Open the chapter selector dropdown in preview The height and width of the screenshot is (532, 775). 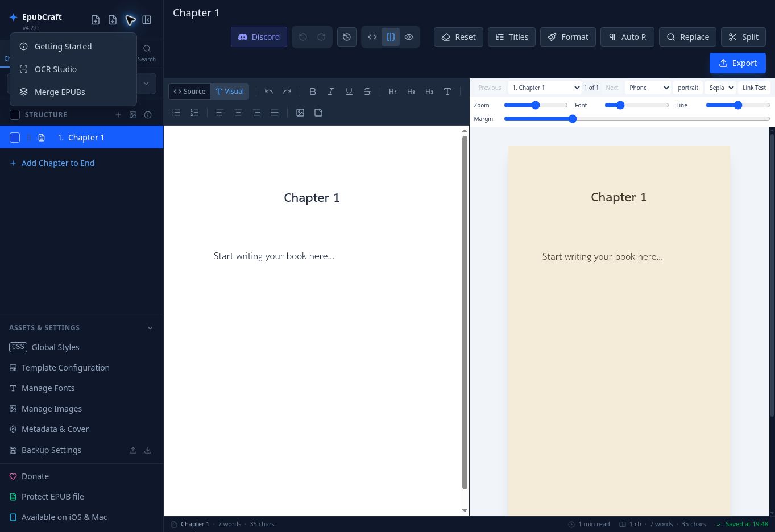[x=545, y=88]
